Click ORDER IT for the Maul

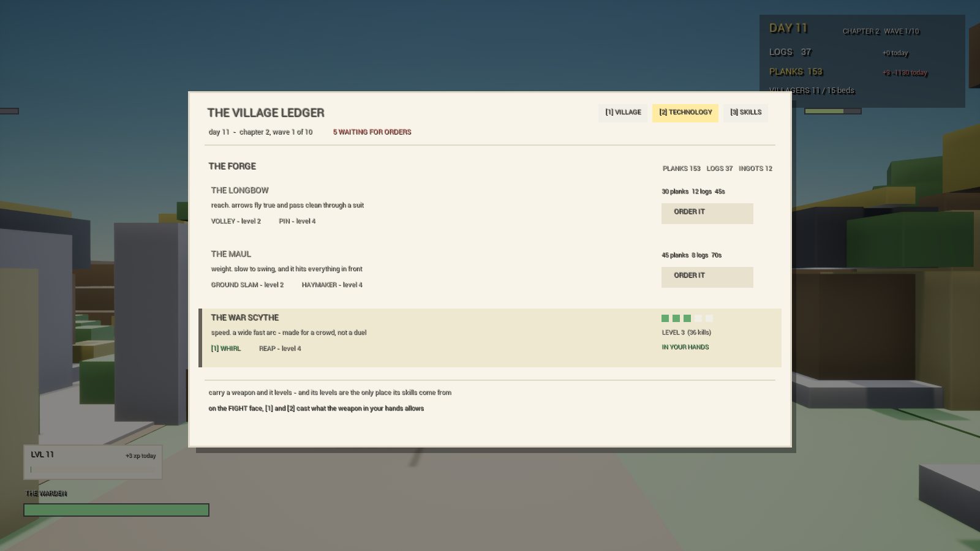[x=707, y=277]
